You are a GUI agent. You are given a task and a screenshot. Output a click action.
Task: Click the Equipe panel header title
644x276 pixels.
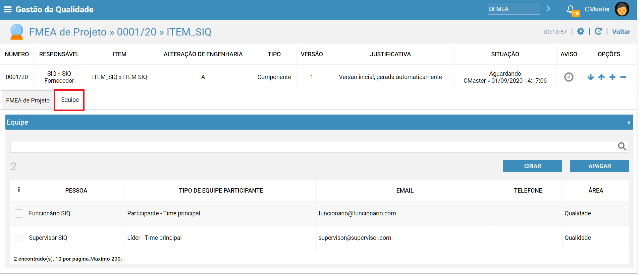pyautogui.click(x=17, y=122)
